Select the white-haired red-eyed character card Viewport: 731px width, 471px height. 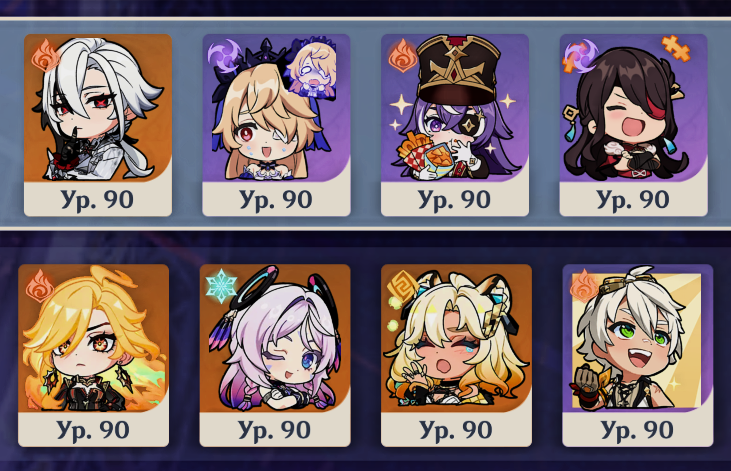click(x=98, y=125)
